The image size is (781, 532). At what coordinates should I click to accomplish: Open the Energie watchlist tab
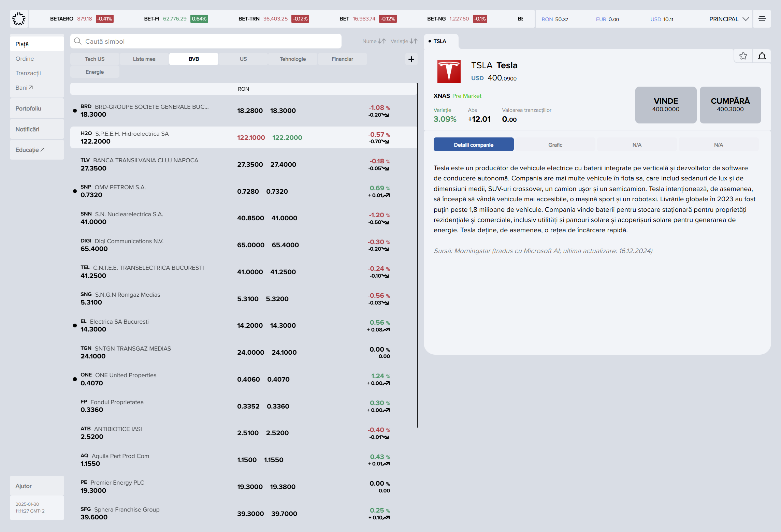pos(95,72)
